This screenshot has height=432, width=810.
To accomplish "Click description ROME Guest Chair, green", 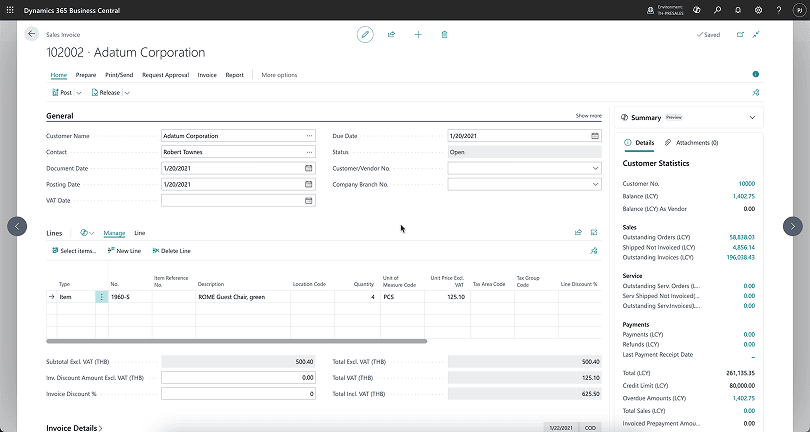I will (231, 297).
